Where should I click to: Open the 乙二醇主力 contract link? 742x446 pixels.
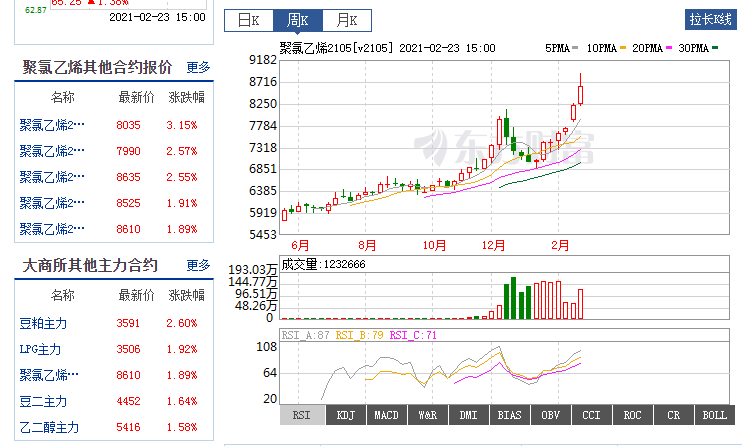(49, 428)
